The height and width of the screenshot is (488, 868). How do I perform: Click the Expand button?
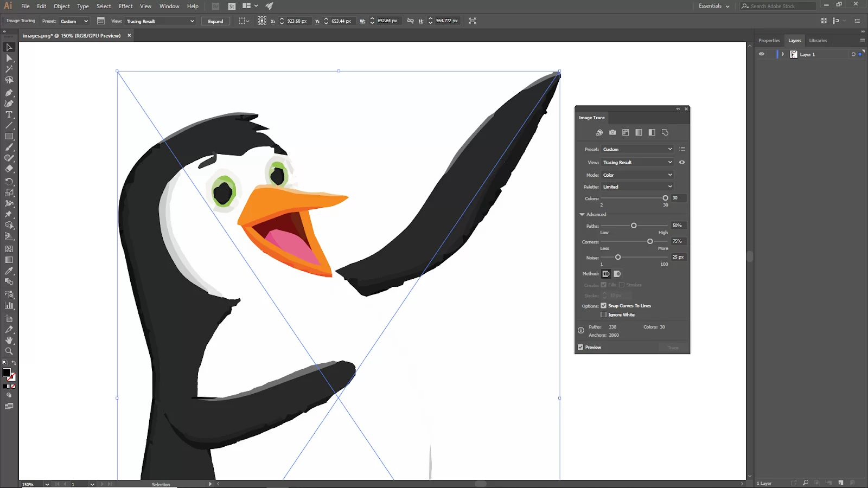click(x=215, y=21)
